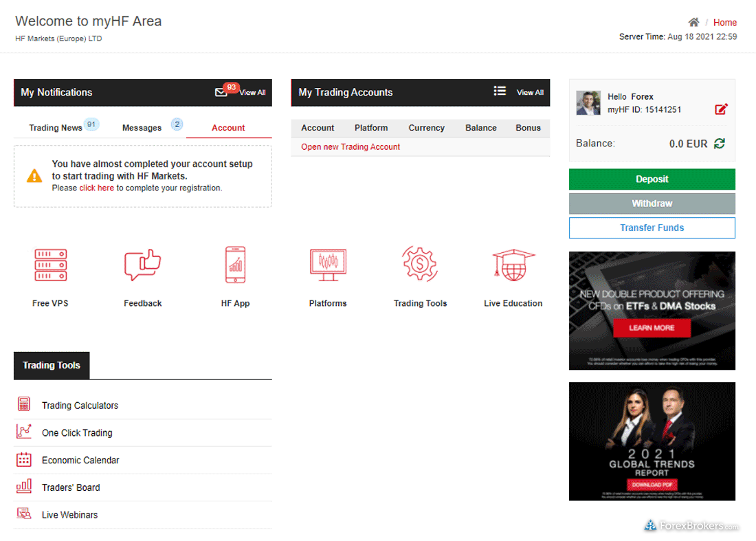Click View All in My Notifications
This screenshot has height=541, width=756.
pyautogui.click(x=253, y=93)
